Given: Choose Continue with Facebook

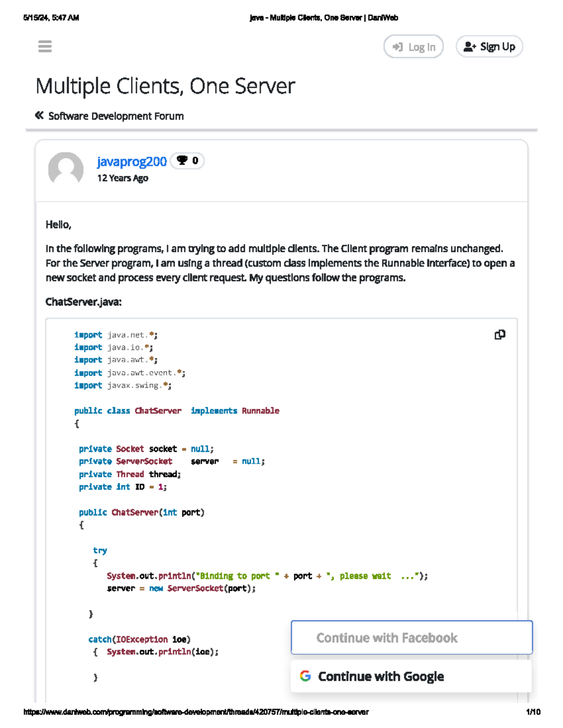Looking at the screenshot, I should [x=411, y=638].
